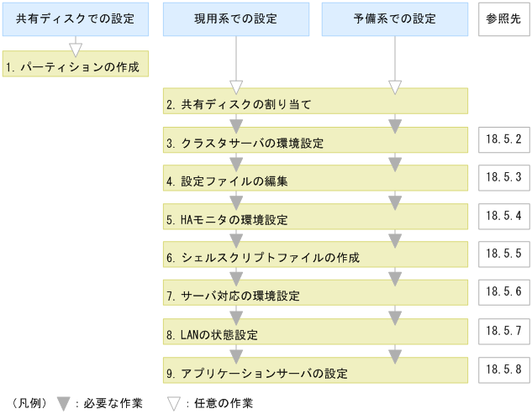Screen dimensions: 532x414
Task: Click step 3. クラスタサーバの環境設定
Action: point(315,142)
